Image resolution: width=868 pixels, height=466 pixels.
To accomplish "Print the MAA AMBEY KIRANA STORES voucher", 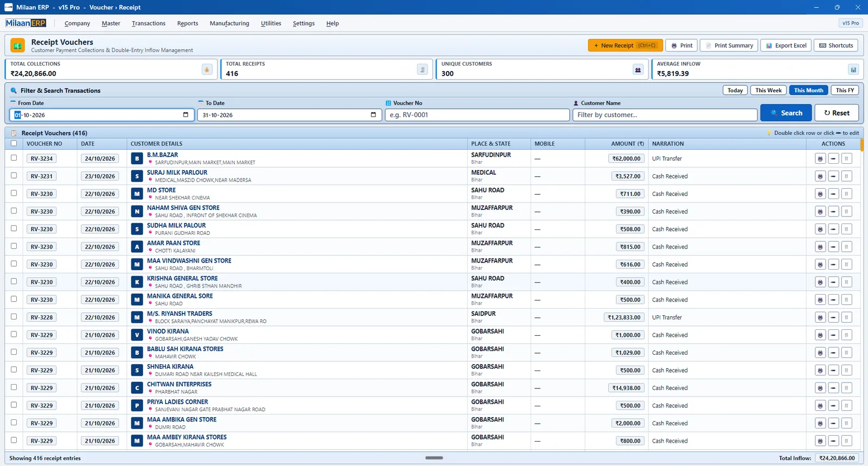I will point(820,441).
